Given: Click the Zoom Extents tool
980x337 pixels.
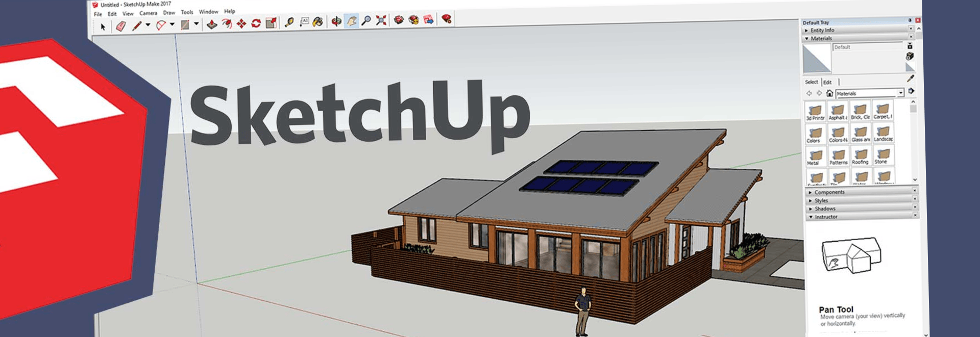Looking at the screenshot, I should click(381, 20).
